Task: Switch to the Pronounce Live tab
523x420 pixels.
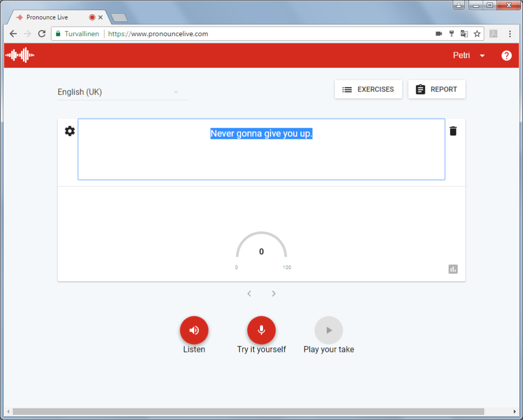Action: tap(51, 17)
